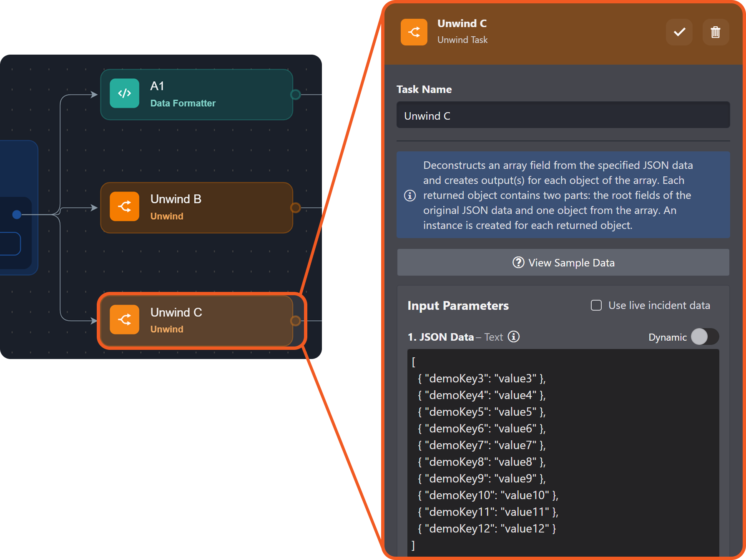Click the Unwind B node icon
The image size is (746, 560).
(124, 206)
